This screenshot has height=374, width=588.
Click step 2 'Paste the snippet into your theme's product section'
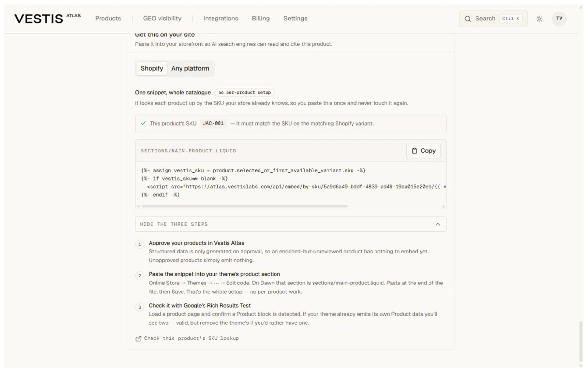[214, 274]
